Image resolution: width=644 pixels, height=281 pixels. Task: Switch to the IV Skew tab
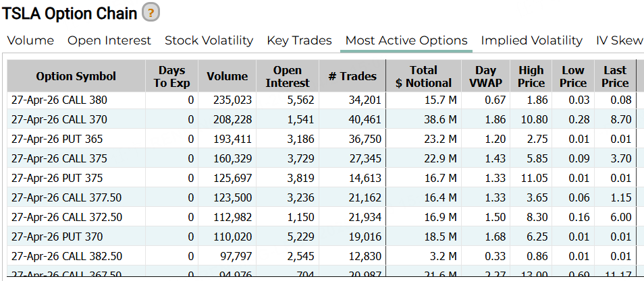click(x=619, y=40)
